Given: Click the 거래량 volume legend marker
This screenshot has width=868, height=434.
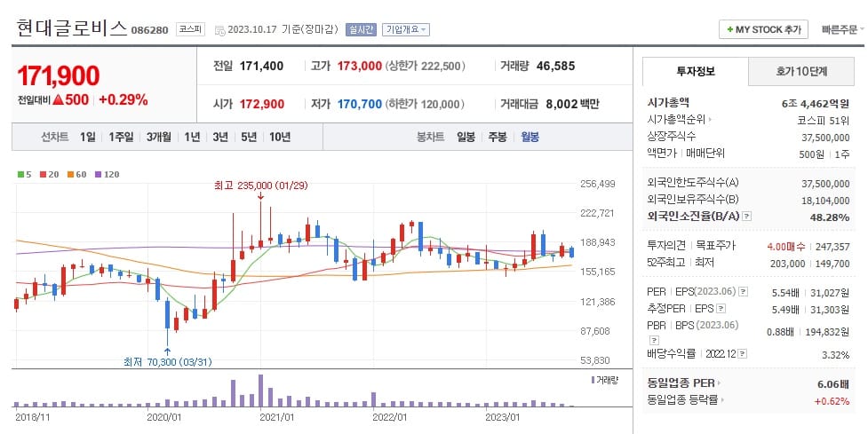Looking at the screenshot, I should click(x=593, y=380).
